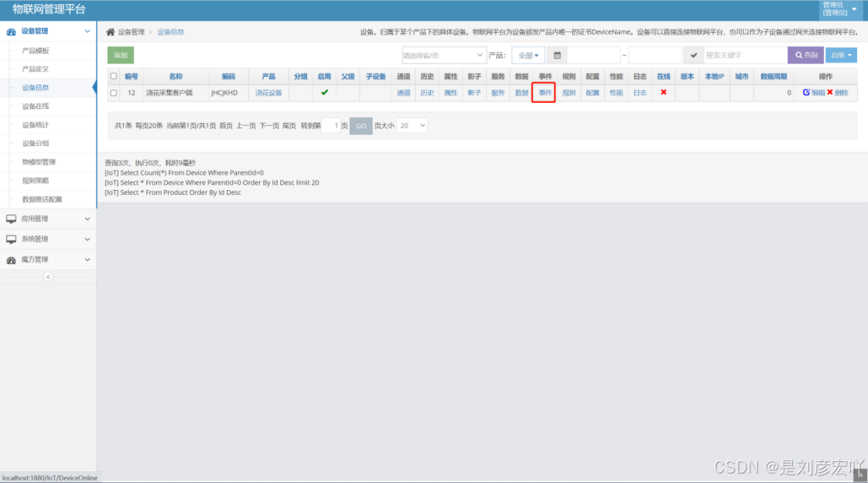Image resolution: width=868 pixels, height=483 pixels.
Task: Open the calendar date picker icon
Action: point(557,56)
